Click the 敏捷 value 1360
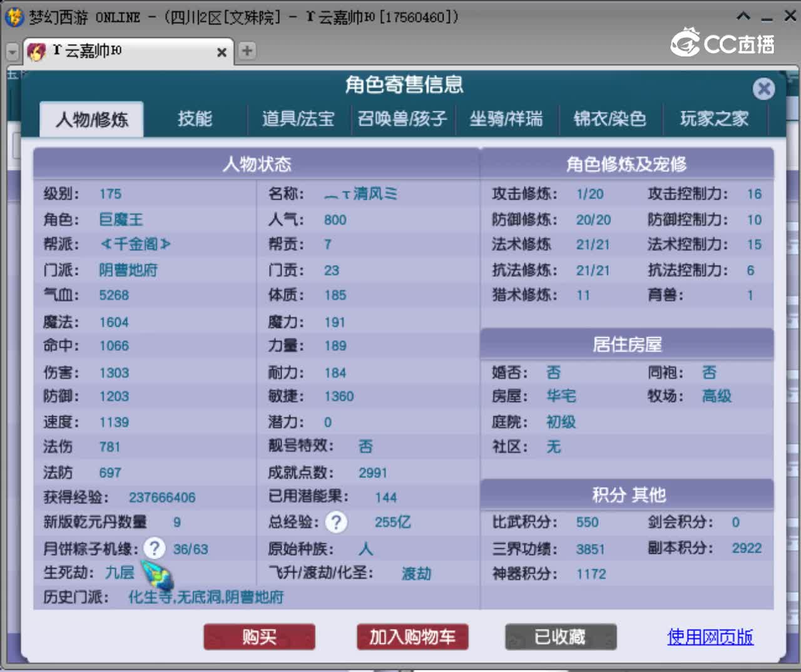 (339, 396)
